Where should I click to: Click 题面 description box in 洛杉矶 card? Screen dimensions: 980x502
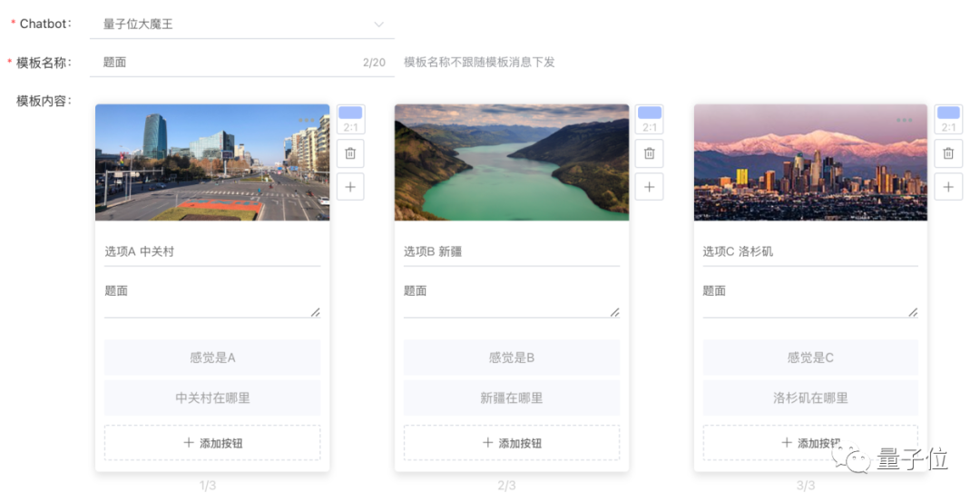click(x=810, y=300)
